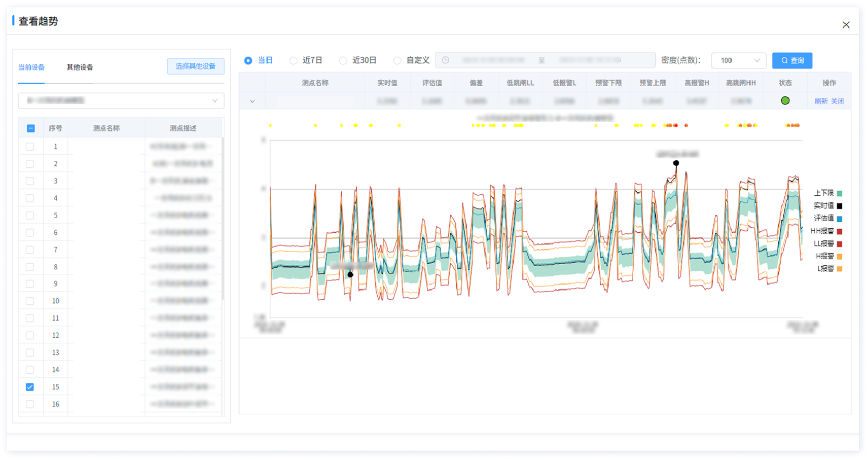The image size is (868, 460).
Task: Toggle the 上下限 legend green swatch
Action: tap(840, 193)
